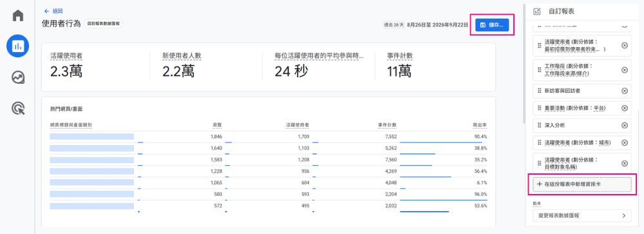Click the back arrow next to 返回
Screen dimensions: 644x234
tap(46, 11)
